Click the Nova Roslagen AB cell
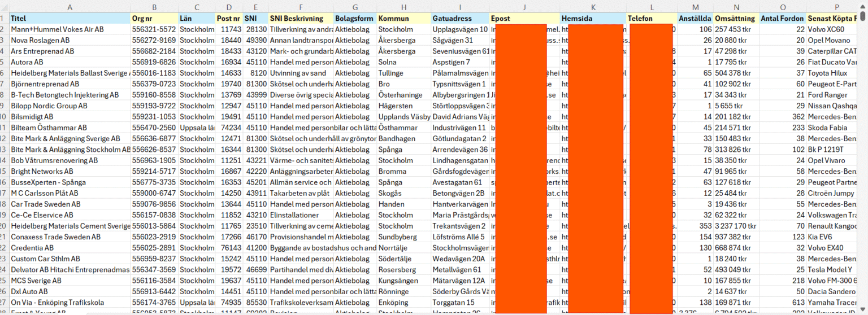Viewport: 868px width, 315px height. pyautogui.click(x=70, y=41)
